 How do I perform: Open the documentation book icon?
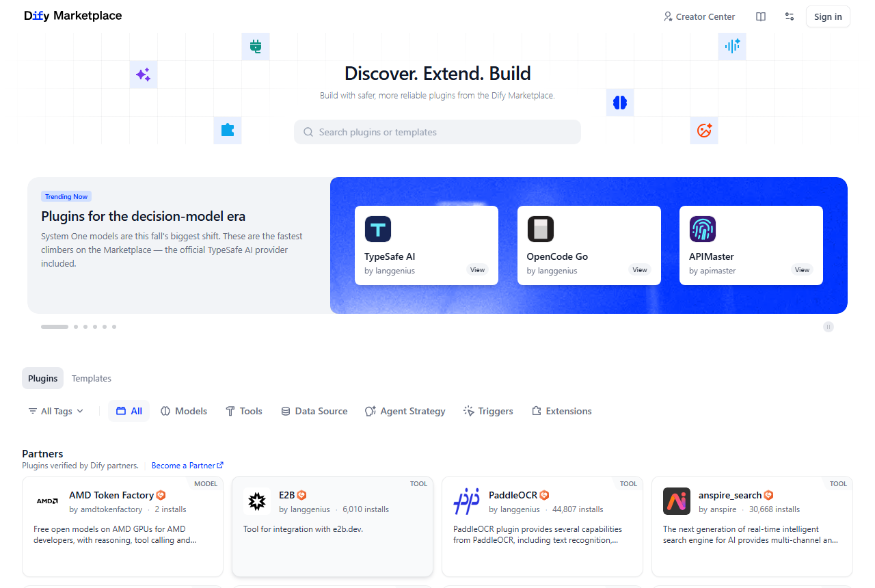click(x=761, y=16)
